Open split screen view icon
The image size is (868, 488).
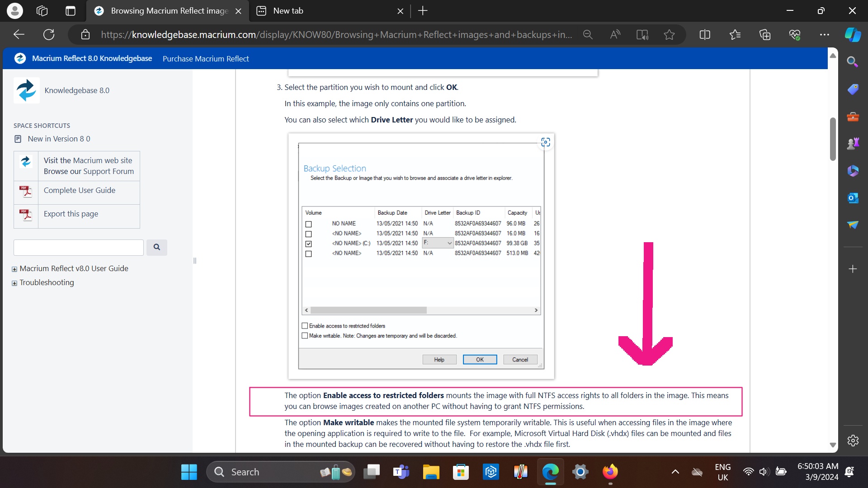tap(704, 35)
